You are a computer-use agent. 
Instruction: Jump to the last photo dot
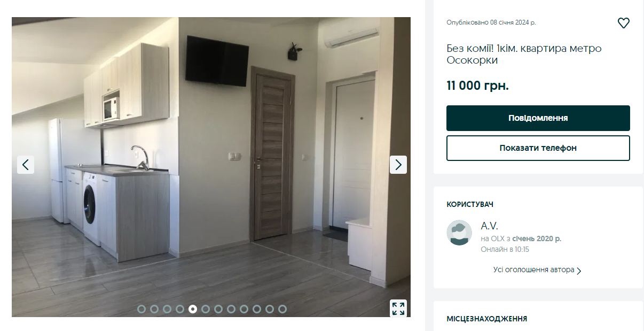pos(282,309)
